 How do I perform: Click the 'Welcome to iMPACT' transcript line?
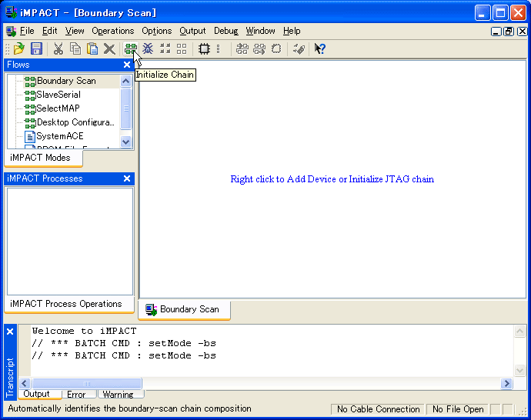pyautogui.click(x=84, y=331)
